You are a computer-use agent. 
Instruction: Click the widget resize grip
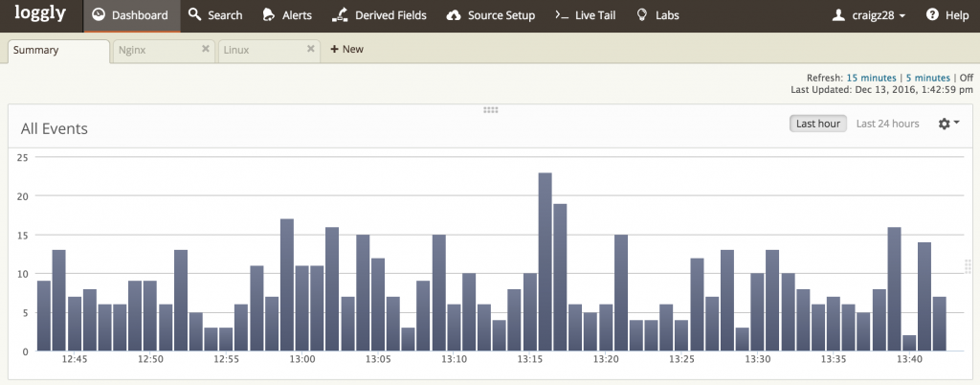pos(969,267)
